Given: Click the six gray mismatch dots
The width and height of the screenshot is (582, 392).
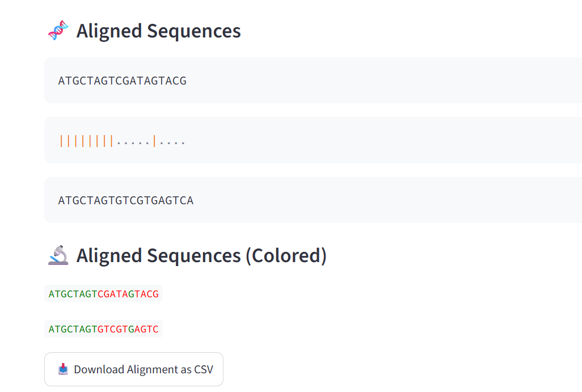Looking at the screenshot, I should click(x=133, y=142).
